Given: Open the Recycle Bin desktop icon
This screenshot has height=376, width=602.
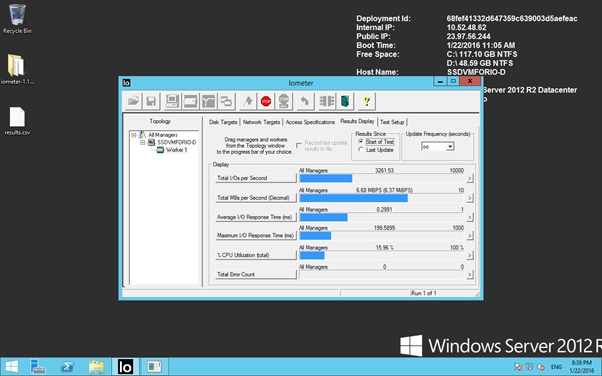Looking at the screenshot, I should (x=17, y=19).
